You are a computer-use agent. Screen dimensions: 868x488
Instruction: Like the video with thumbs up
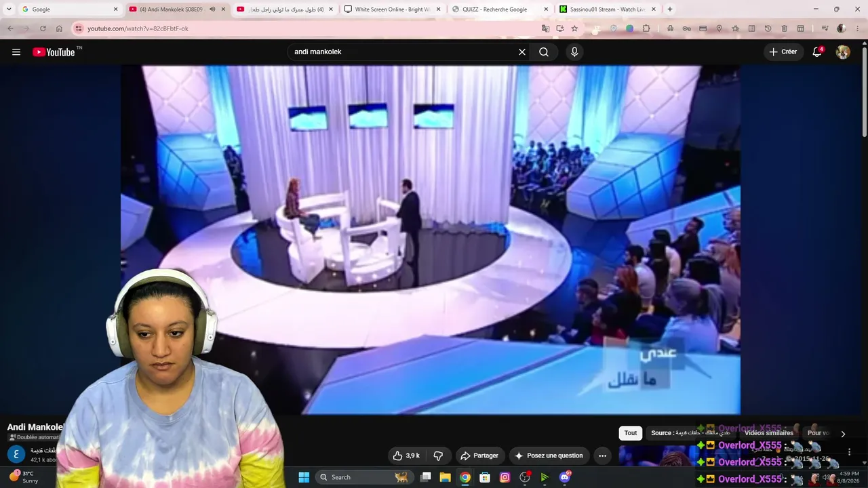[x=406, y=455]
